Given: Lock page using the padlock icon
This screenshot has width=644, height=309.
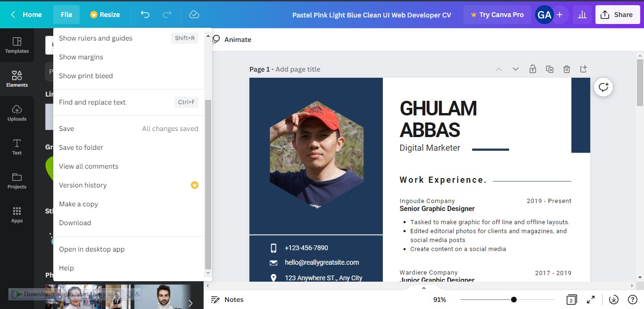Looking at the screenshot, I should (533, 69).
